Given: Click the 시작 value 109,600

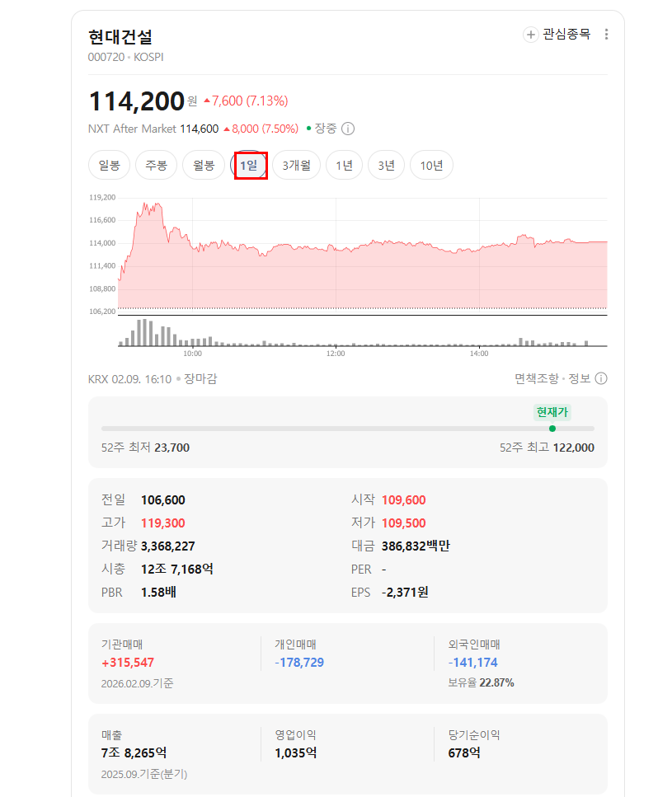Looking at the screenshot, I should (403, 500).
